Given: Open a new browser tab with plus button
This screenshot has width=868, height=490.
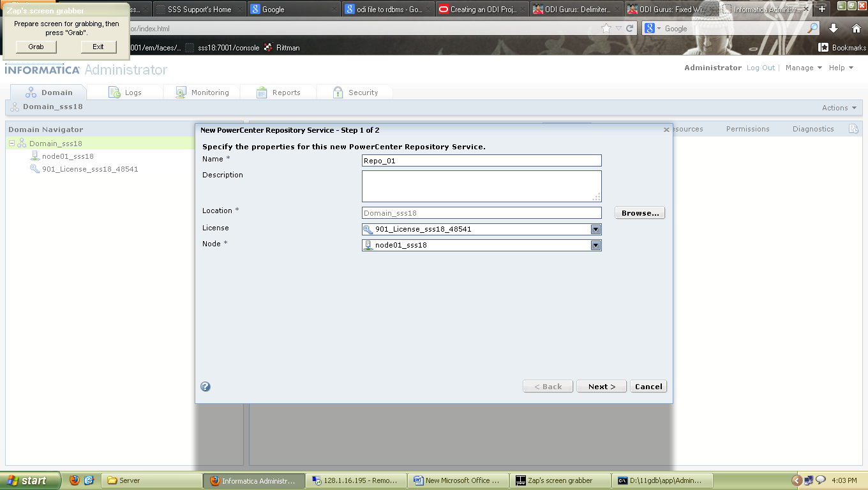Looking at the screenshot, I should 822,9.
